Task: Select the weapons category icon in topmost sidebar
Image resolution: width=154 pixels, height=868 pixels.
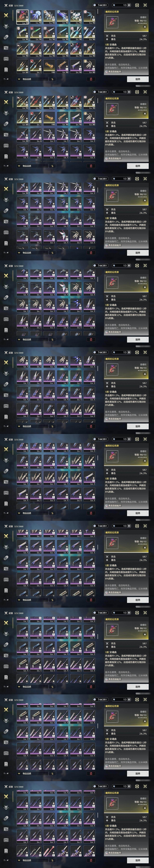Action: [x=6, y=15]
